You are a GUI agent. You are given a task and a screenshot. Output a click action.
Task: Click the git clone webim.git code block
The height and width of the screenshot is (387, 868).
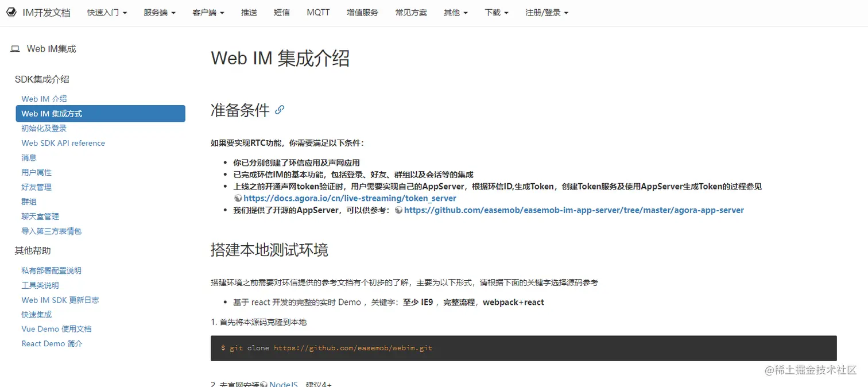tap(524, 349)
